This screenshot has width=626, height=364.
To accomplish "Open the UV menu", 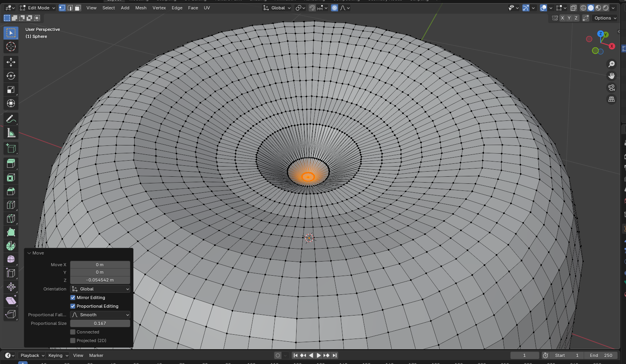I will (207, 8).
